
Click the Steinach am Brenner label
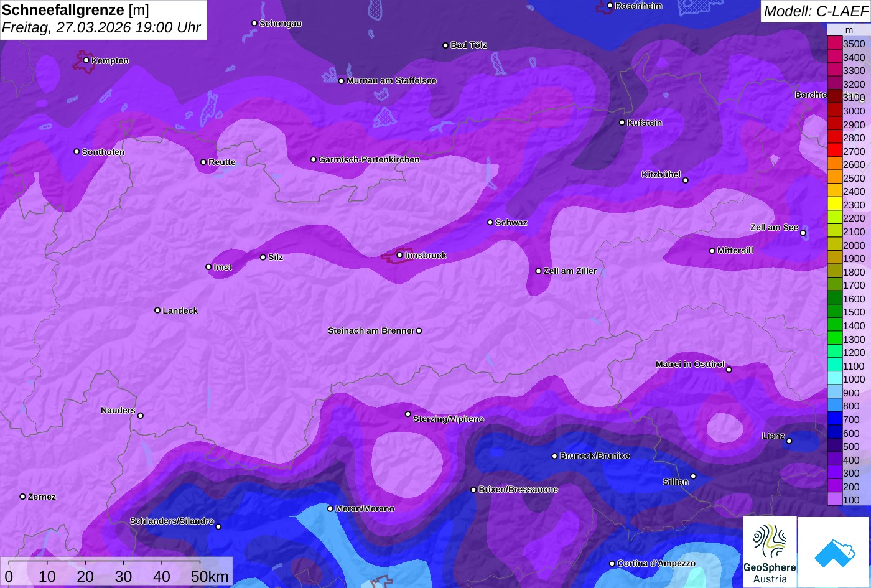click(x=371, y=330)
